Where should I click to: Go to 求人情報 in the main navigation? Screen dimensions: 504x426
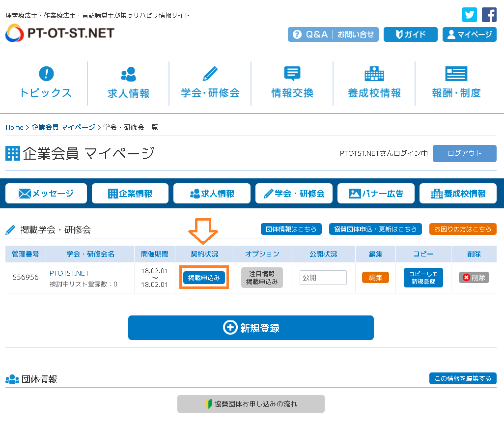128,83
